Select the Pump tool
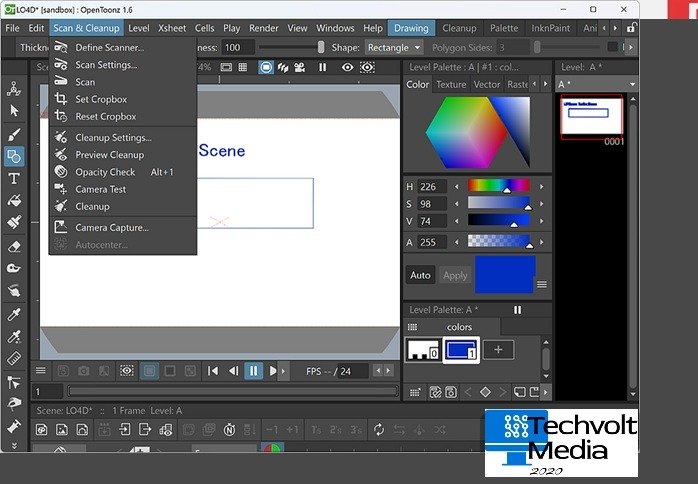Viewport: 698px width, 484px height. click(x=14, y=426)
